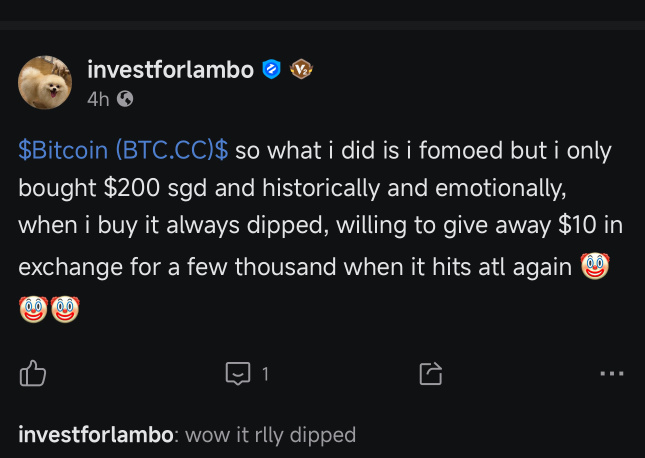The width and height of the screenshot is (645, 458).
Task: Open commenter investforlambo's name in comment
Action: pos(96,435)
